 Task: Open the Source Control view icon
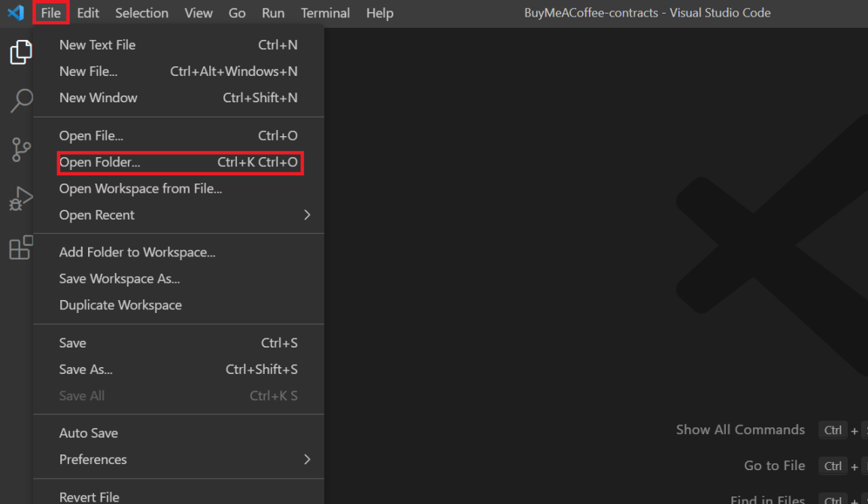(x=20, y=150)
